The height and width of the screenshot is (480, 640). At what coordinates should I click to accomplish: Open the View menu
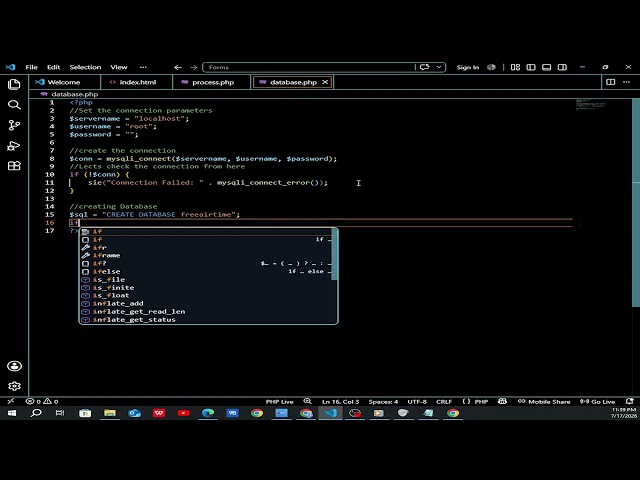coord(119,67)
